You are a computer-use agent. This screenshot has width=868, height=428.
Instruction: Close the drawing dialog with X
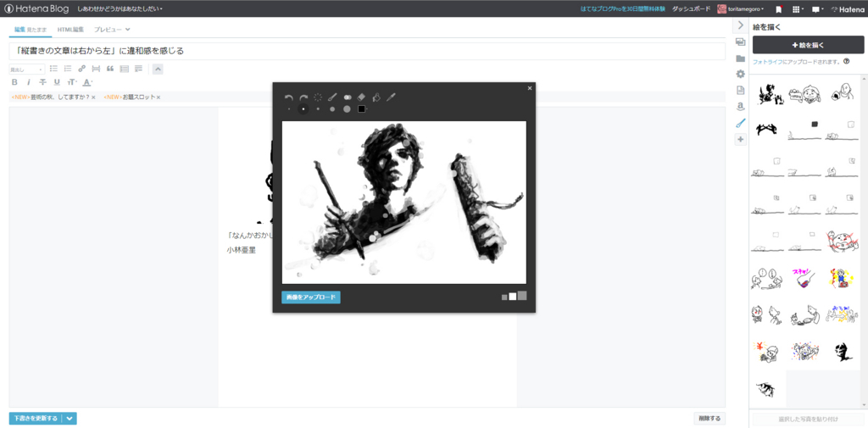pyautogui.click(x=530, y=87)
